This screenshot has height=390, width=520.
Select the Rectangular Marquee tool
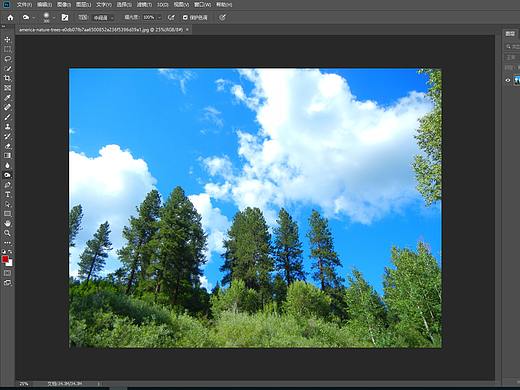click(7, 49)
